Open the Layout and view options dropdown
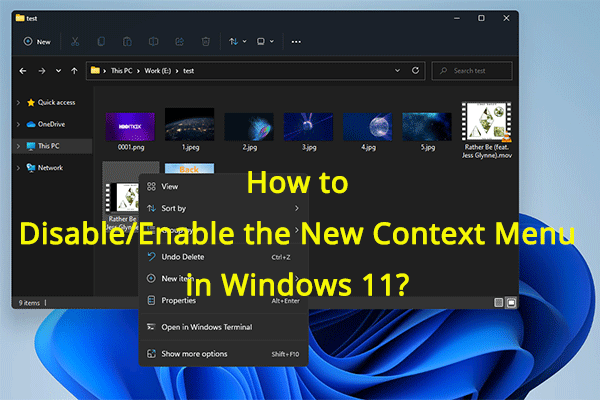The image size is (600, 400). point(265,42)
